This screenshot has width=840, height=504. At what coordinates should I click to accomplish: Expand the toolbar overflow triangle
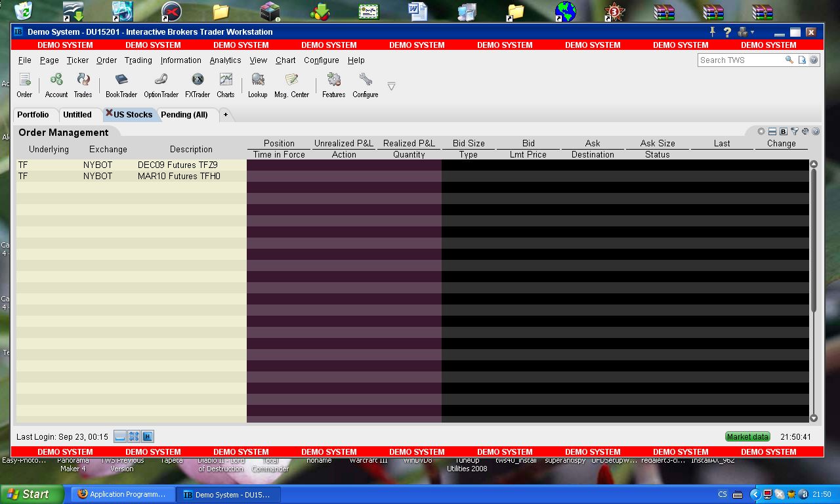(x=391, y=86)
